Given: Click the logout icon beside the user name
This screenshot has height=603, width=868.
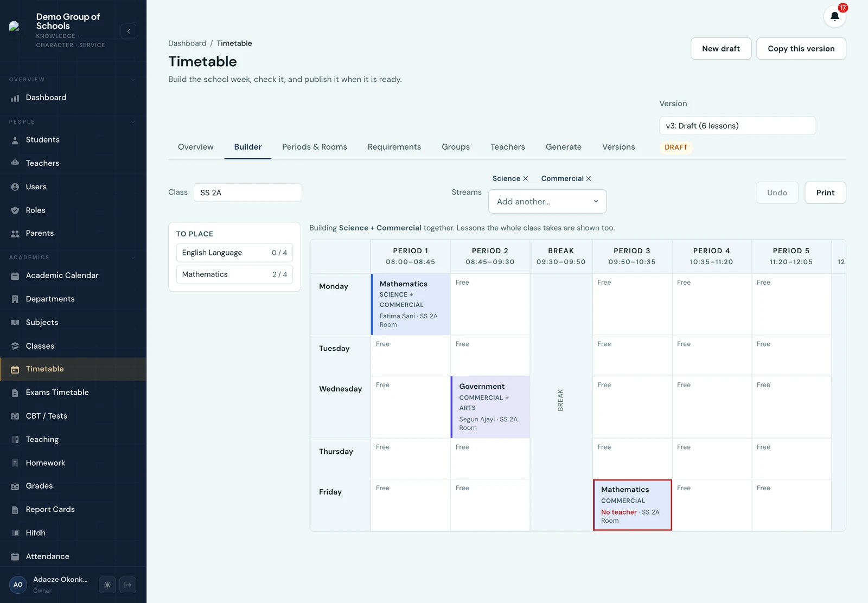Looking at the screenshot, I should pos(128,585).
